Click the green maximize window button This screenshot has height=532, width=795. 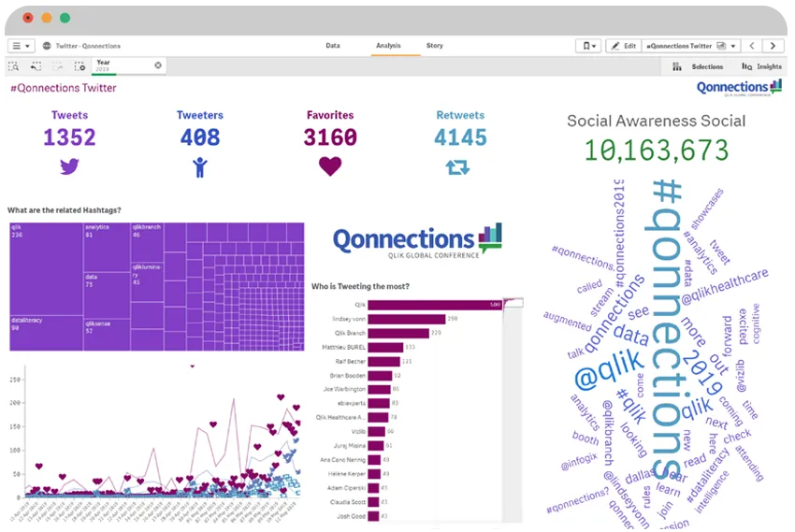[x=65, y=18]
